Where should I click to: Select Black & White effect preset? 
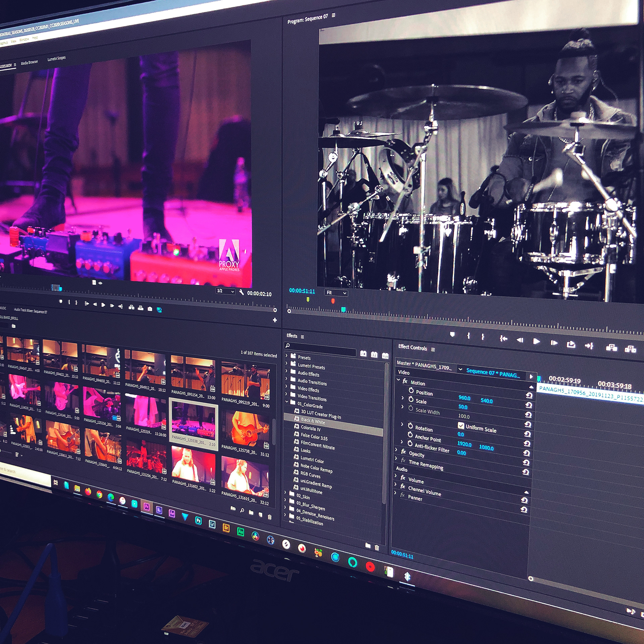pos(313,421)
